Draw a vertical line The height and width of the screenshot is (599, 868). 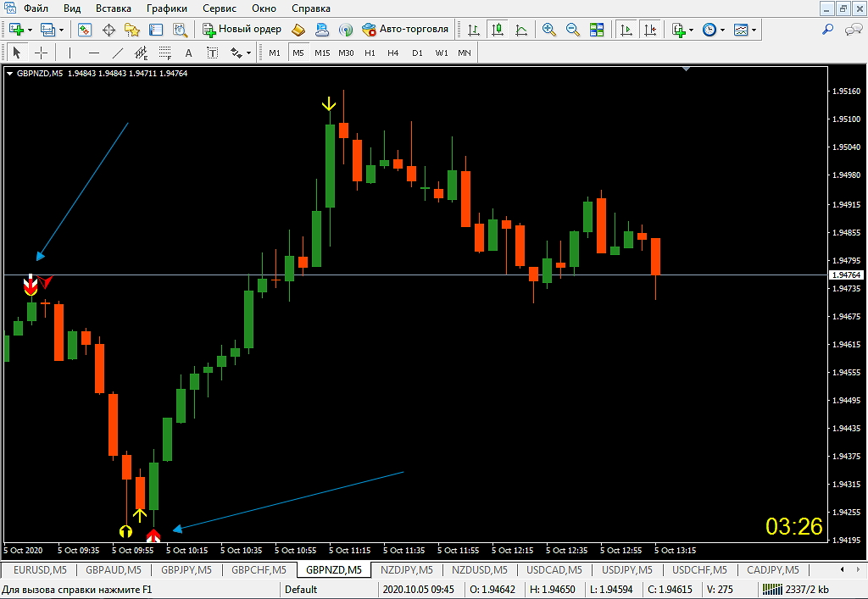click(x=70, y=53)
